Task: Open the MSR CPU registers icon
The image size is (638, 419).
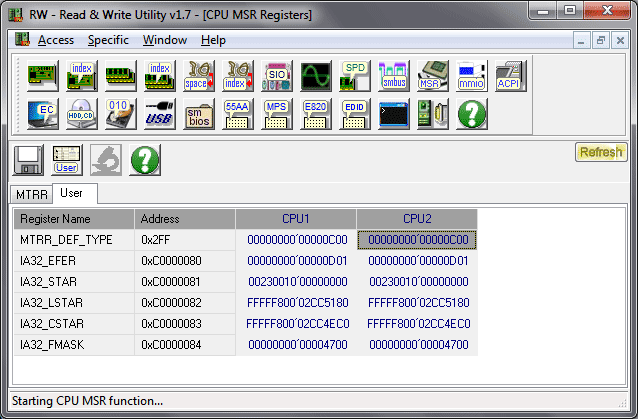Action: 433,76
